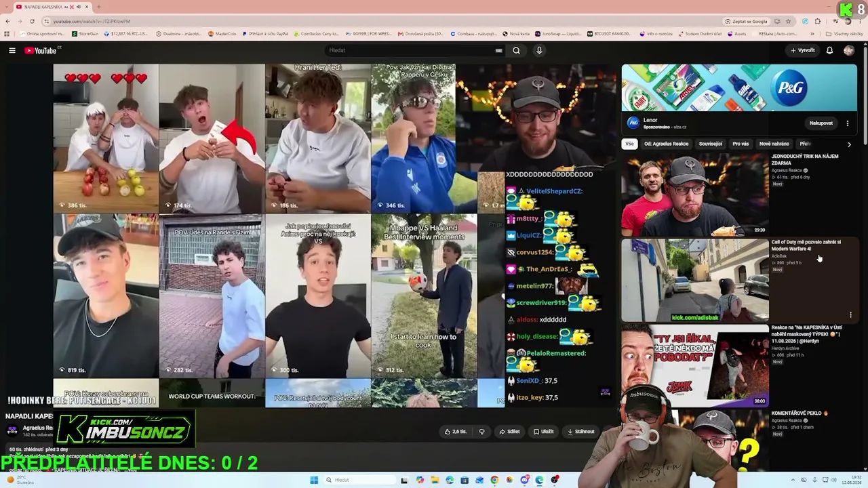Click the Agraelus Reakce channel avatar below video
Viewport: 868px width, 488px height.
point(12,430)
